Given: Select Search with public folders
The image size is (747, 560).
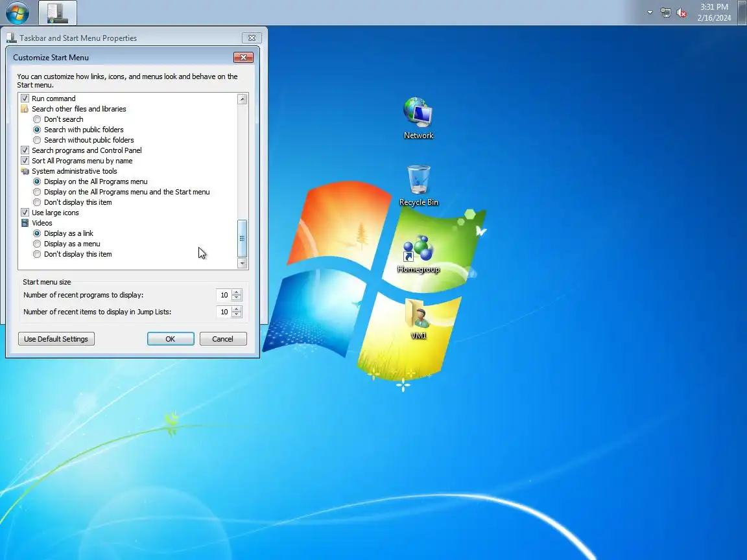Looking at the screenshot, I should pyautogui.click(x=37, y=130).
